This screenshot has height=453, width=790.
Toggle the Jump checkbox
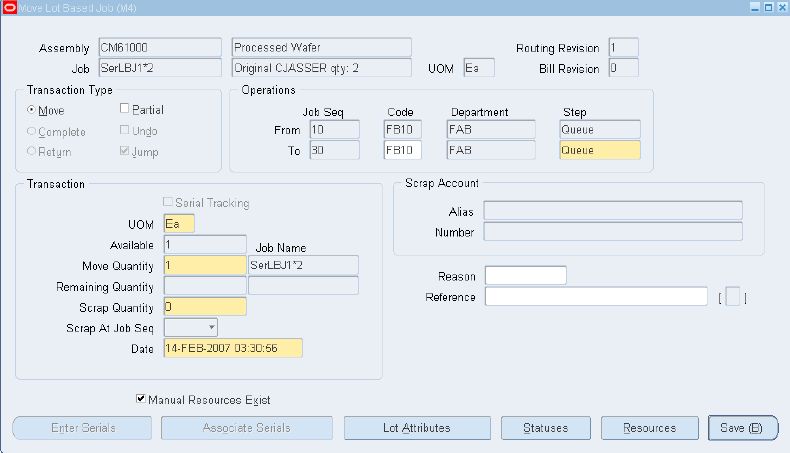point(124,150)
